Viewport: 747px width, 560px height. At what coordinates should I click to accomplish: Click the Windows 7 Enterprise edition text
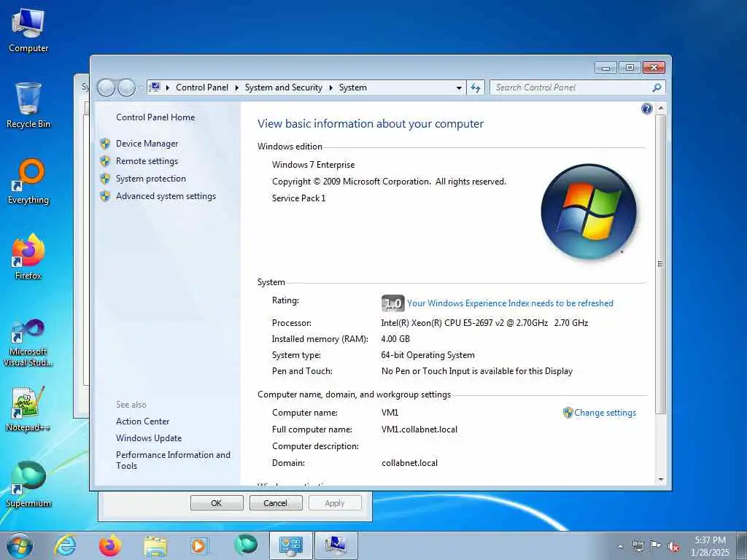(x=313, y=165)
